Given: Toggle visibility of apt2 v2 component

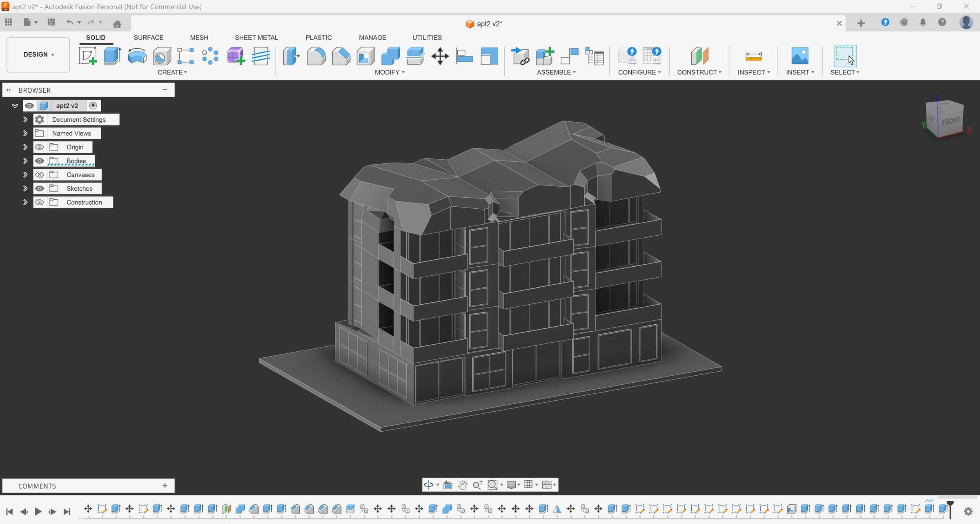Looking at the screenshot, I should click(29, 106).
